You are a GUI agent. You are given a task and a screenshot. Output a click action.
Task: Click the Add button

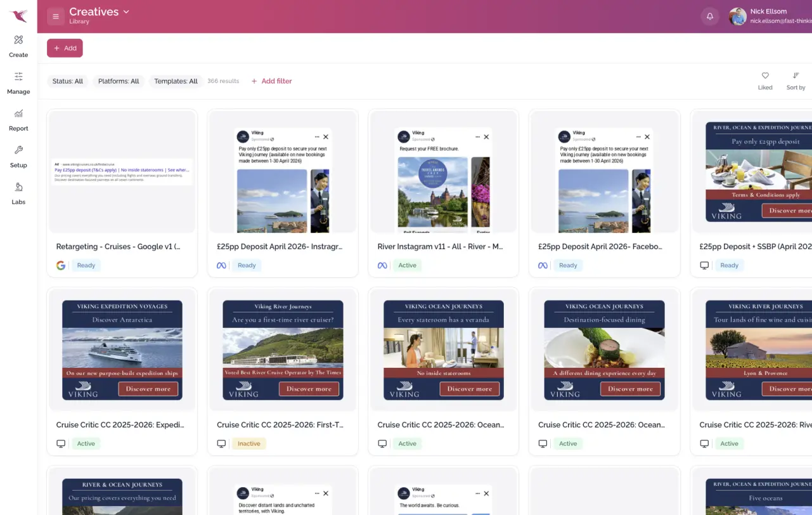pos(65,48)
